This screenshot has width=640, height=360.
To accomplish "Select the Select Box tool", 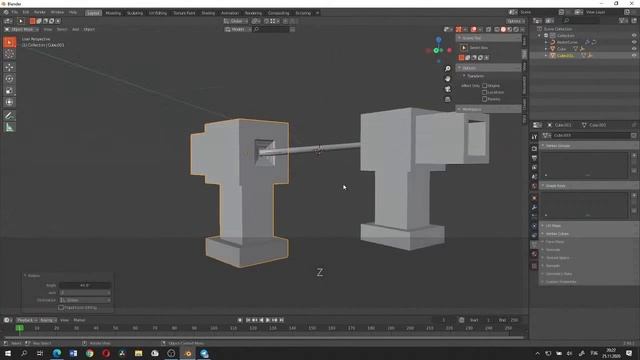I will (x=9, y=42).
